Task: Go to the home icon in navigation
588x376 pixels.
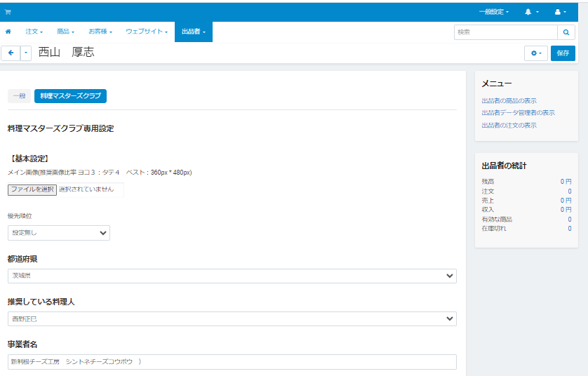Action: click(8, 32)
